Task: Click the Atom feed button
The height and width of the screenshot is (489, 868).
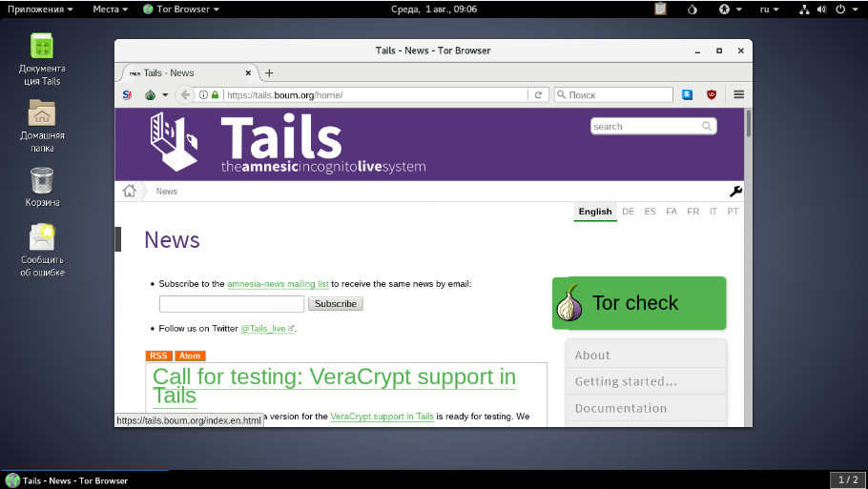Action: click(190, 356)
